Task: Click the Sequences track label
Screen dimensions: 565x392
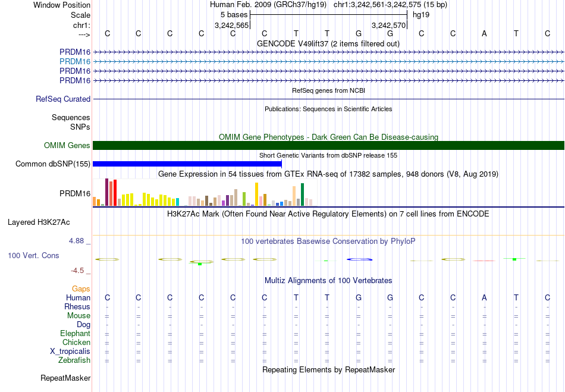Action: pyautogui.click(x=71, y=117)
